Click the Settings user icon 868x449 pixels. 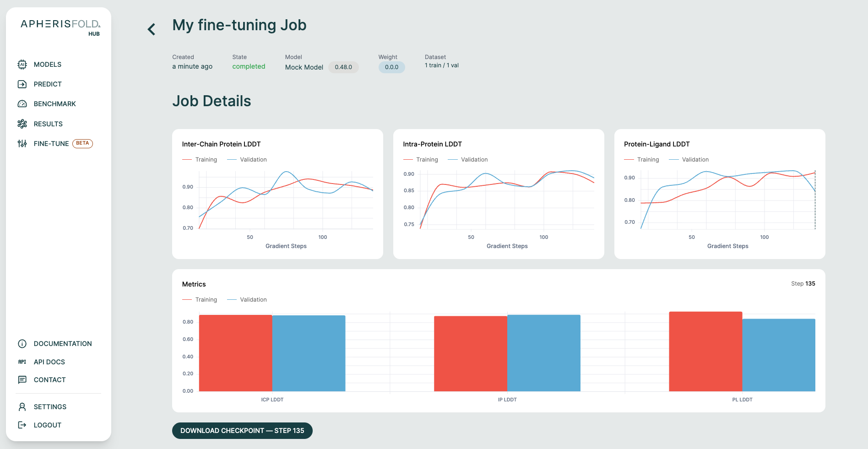(22, 407)
